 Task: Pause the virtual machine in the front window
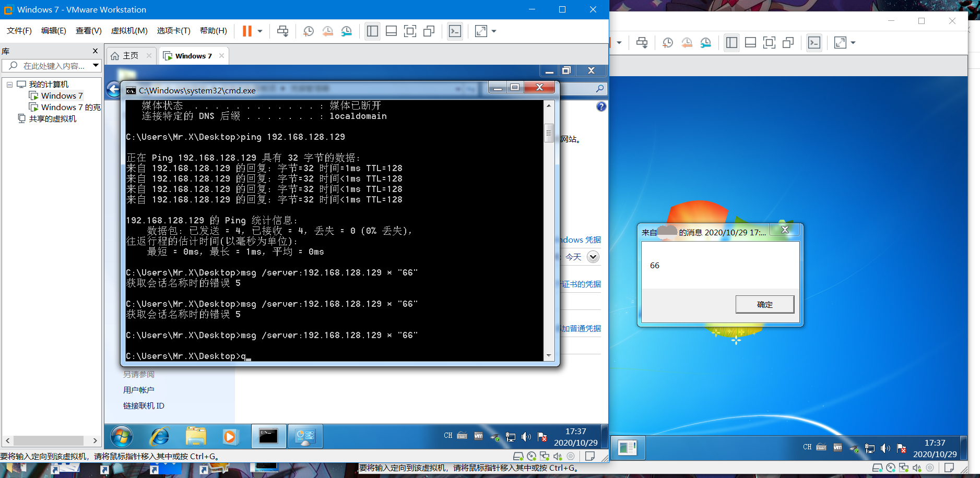coord(247,31)
